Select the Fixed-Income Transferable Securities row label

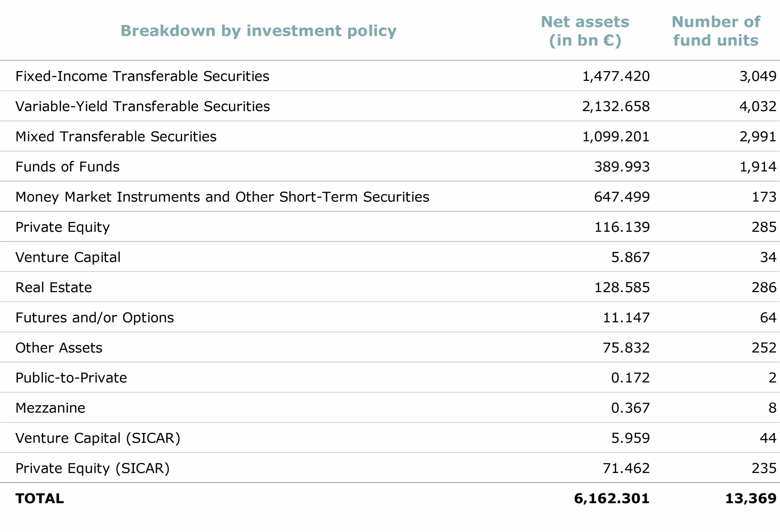(142, 76)
